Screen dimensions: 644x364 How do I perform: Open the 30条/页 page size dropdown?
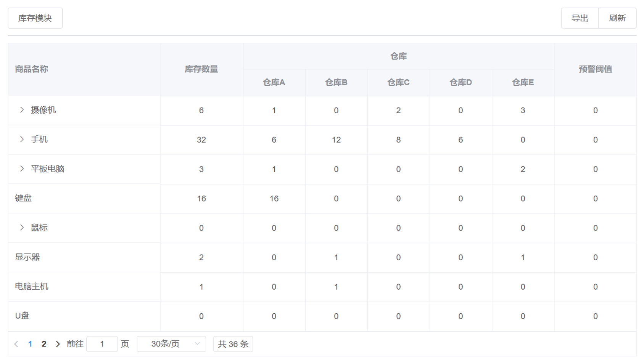coord(171,344)
